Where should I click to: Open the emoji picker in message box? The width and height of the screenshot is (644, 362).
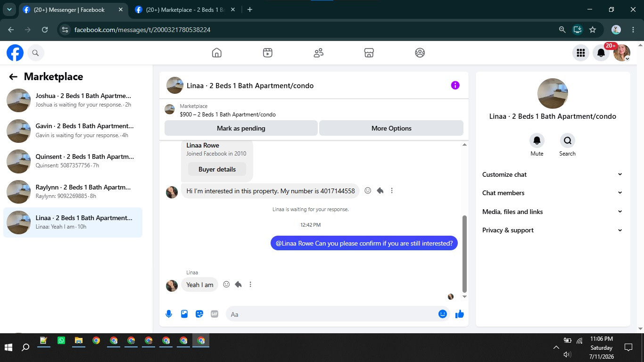pos(443,314)
